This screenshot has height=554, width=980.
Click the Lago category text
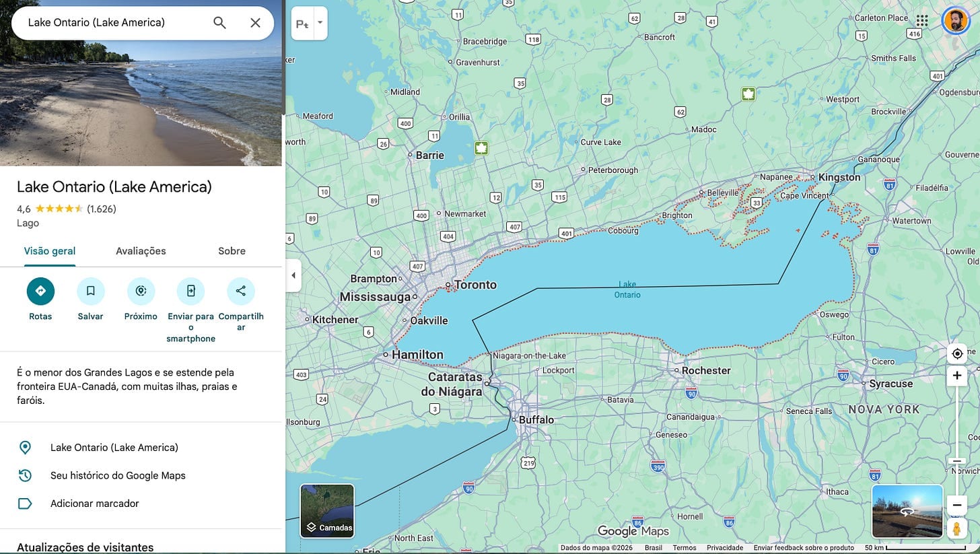coord(28,223)
